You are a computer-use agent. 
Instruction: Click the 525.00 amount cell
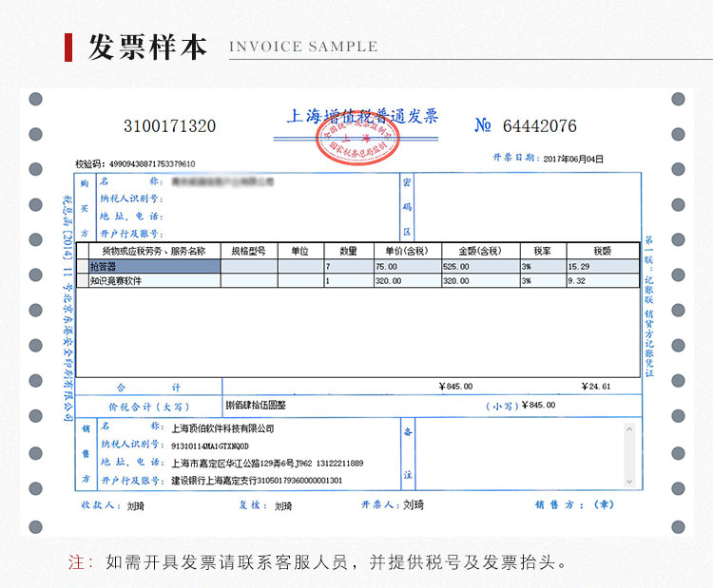pyautogui.click(x=480, y=268)
